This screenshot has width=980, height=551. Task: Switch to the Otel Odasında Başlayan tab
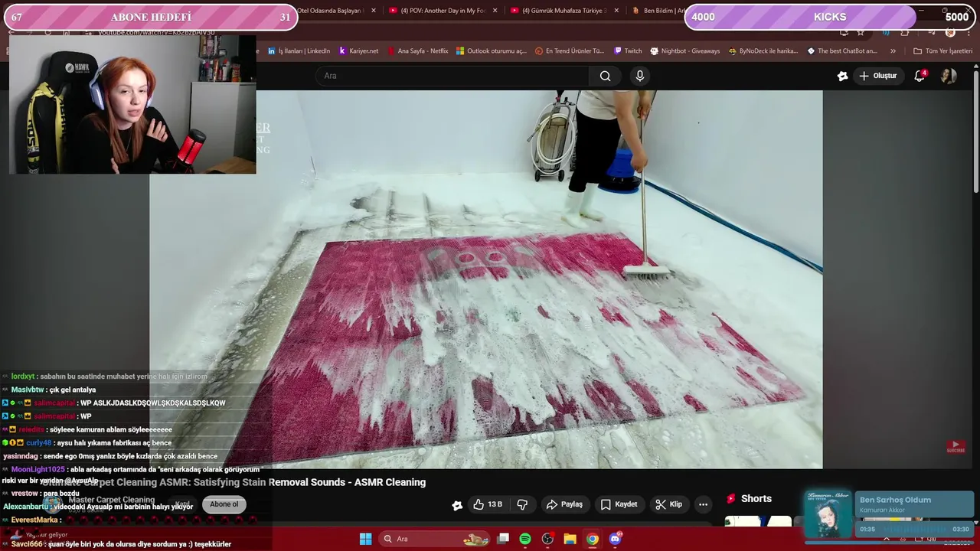tap(329, 11)
